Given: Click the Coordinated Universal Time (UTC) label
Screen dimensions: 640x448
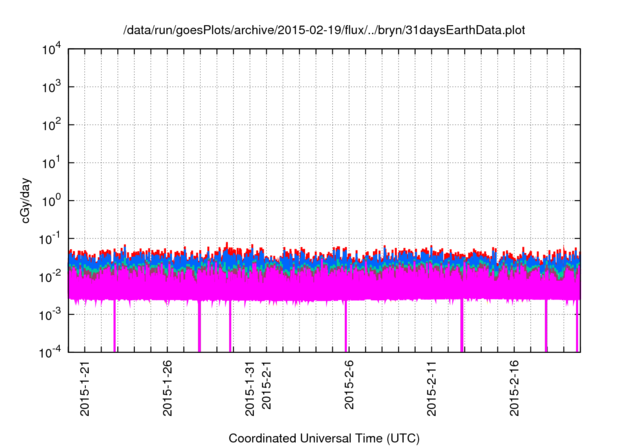Looking at the screenshot, I should (324, 438).
